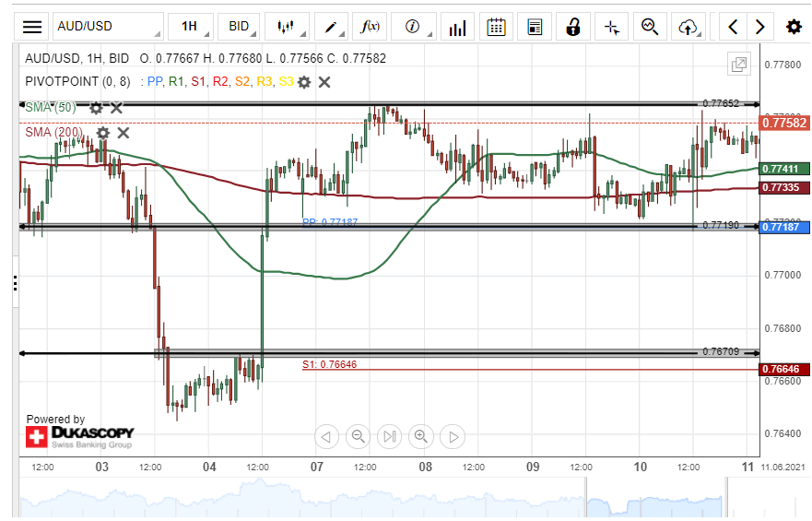Click the pivot price tag 0.77187
Image resolution: width=812 pixels, height=521 pixels.
click(x=784, y=227)
